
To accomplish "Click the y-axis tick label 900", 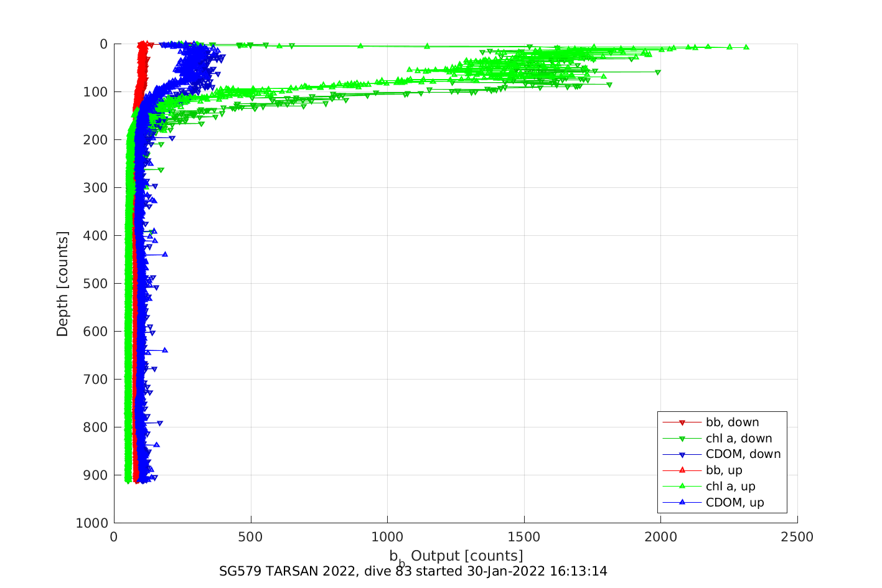I will (x=95, y=475).
